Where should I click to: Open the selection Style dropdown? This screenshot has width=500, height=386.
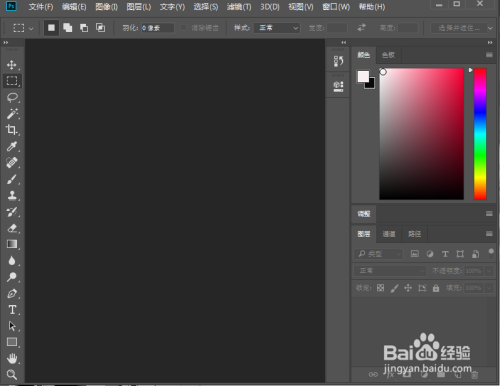[x=277, y=28]
